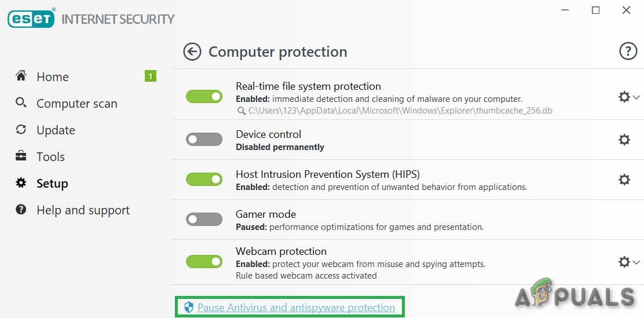Screen dimensions: 644x318
Task: Click the Update refresh icon
Action: coord(21,130)
